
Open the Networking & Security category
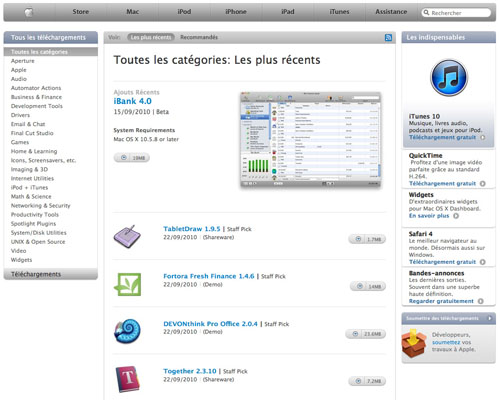point(41,206)
